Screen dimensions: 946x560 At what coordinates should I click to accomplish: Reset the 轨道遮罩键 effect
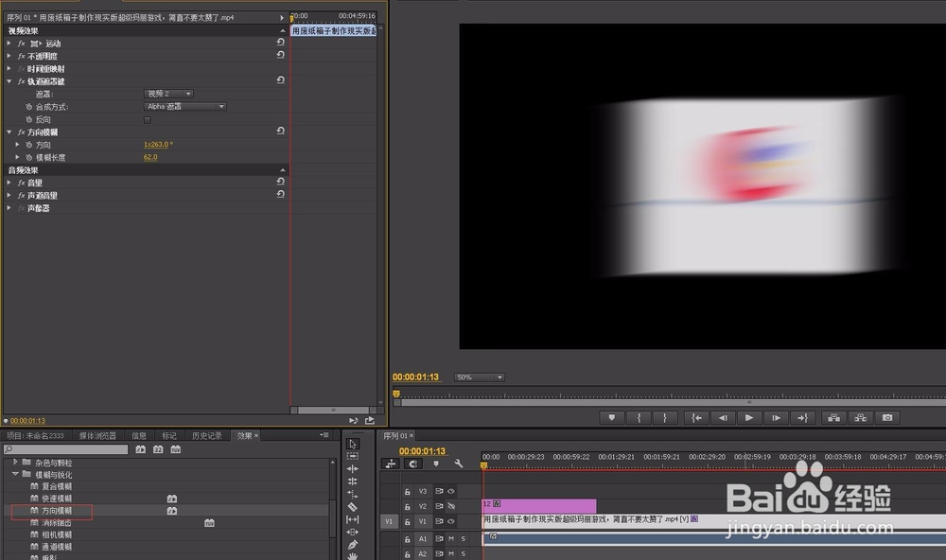pos(281,80)
